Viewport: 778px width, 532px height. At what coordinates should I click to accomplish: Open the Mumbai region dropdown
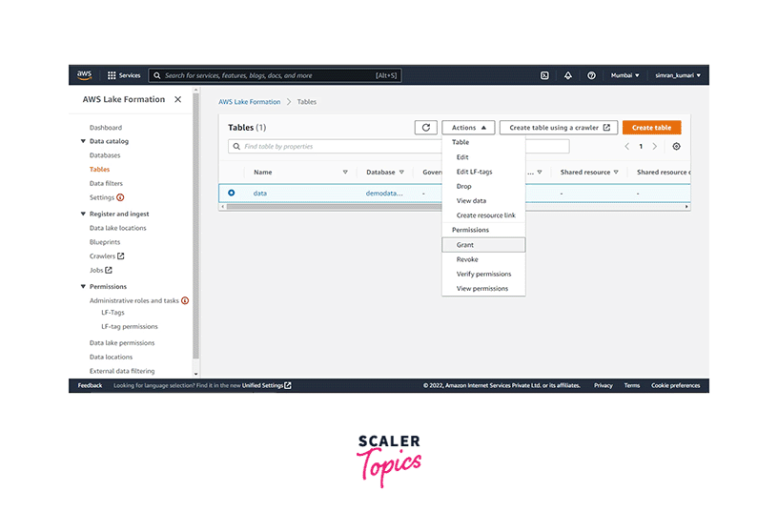point(624,75)
